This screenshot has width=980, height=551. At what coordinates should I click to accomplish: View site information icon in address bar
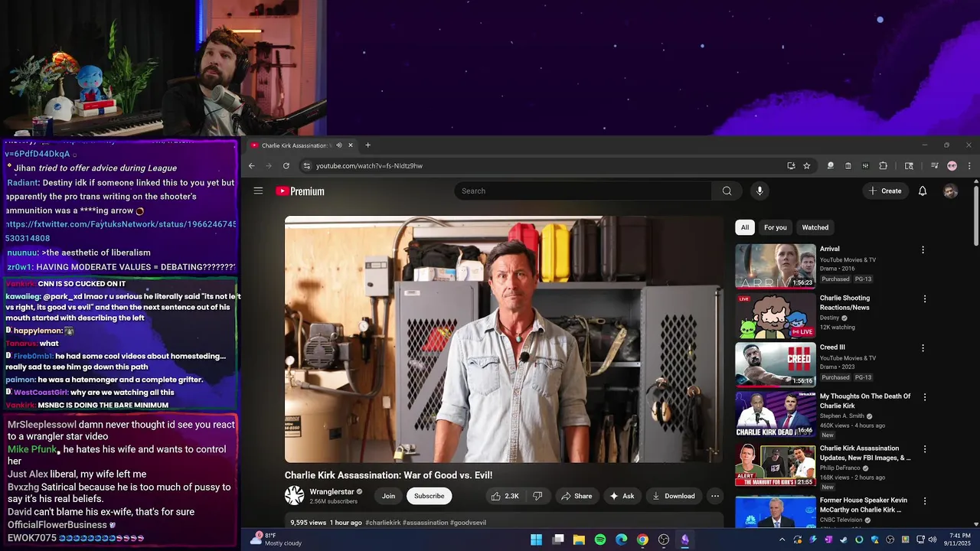pos(307,165)
